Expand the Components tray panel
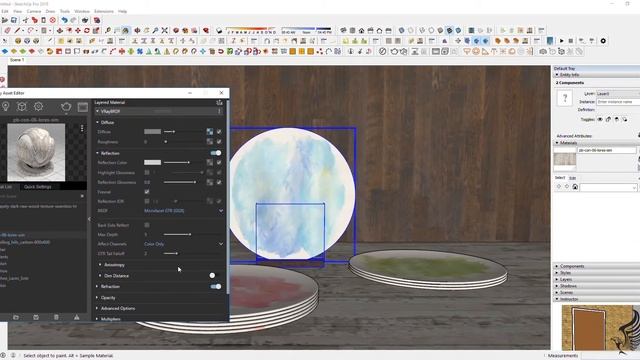Screen dimensions: 640x360 click(597, 266)
